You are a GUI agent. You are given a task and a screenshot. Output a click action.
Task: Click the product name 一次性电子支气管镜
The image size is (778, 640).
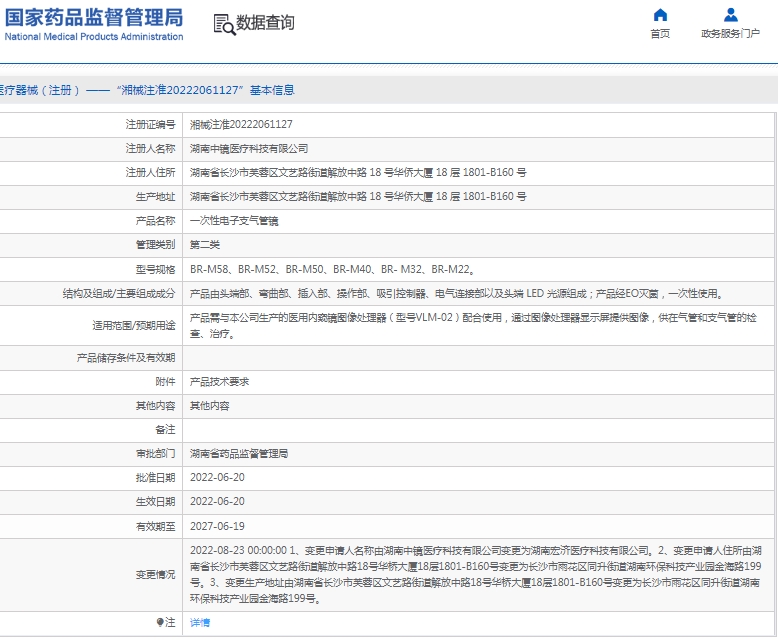click(234, 220)
